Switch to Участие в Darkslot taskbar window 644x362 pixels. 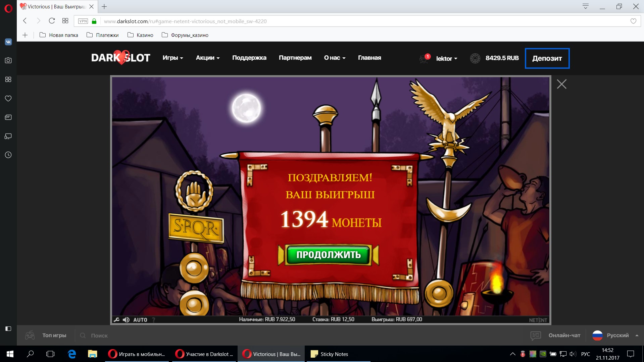tap(204, 354)
